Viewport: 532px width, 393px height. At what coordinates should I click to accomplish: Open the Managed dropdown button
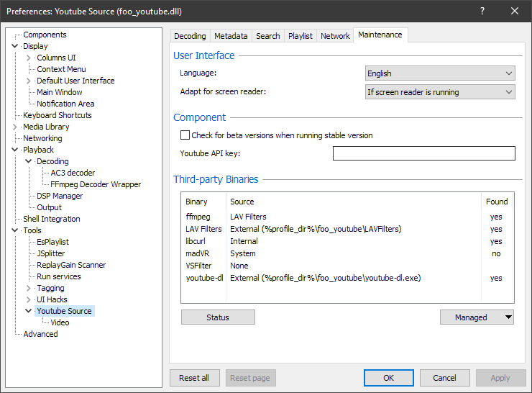pos(477,317)
